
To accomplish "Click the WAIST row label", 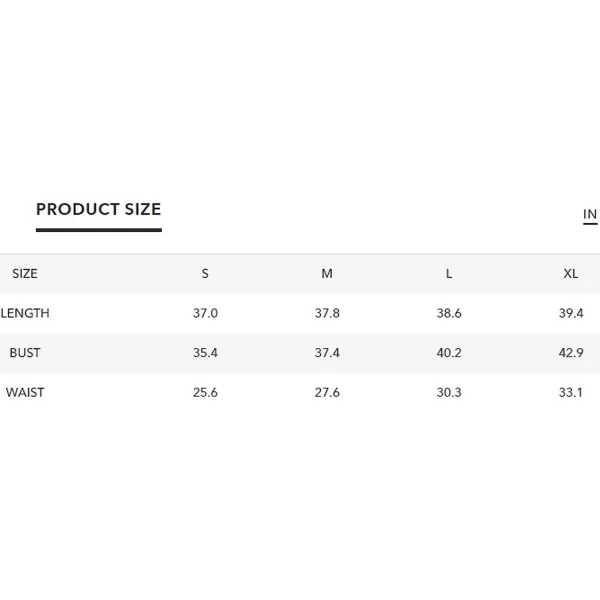I will click(x=25, y=393).
